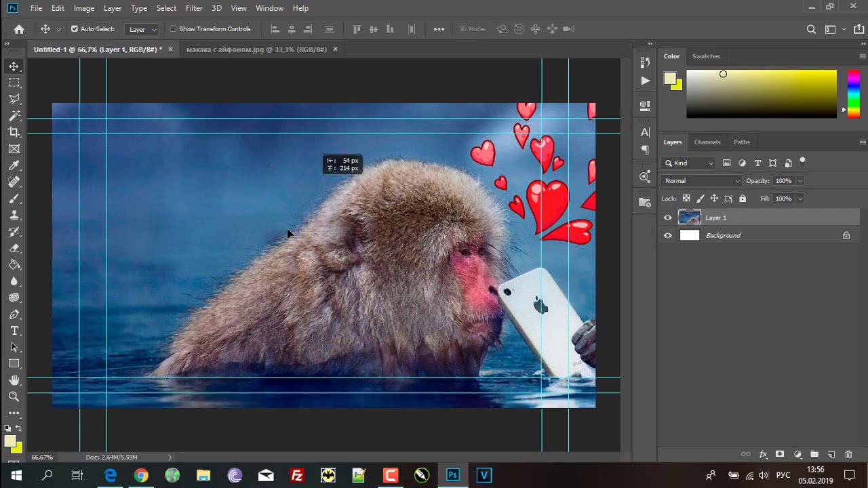Enable Show Transform Controls checkbox
The image size is (868, 488).
click(x=173, y=29)
